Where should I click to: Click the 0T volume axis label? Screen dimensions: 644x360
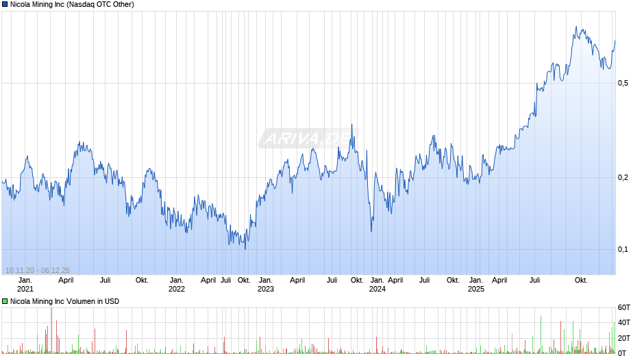click(x=622, y=353)
